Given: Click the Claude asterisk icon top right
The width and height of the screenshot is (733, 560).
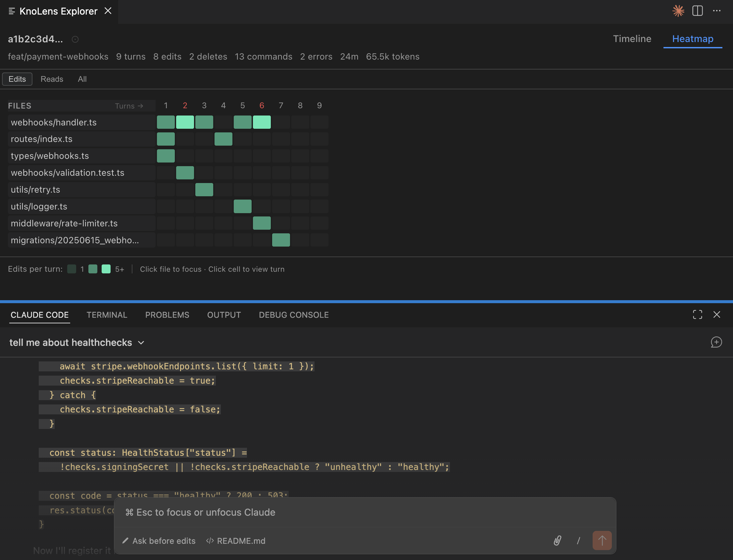Looking at the screenshot, I should point(679,11).
